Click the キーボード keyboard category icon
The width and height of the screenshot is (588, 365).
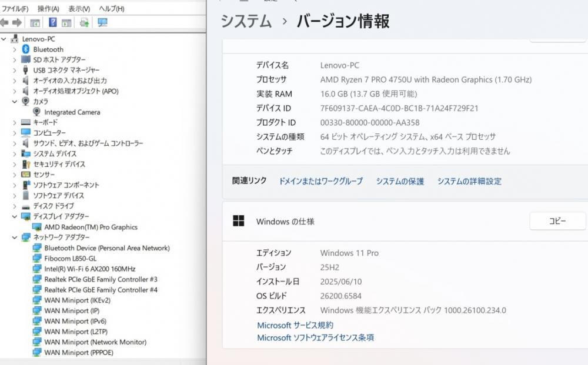pos(25,122)
